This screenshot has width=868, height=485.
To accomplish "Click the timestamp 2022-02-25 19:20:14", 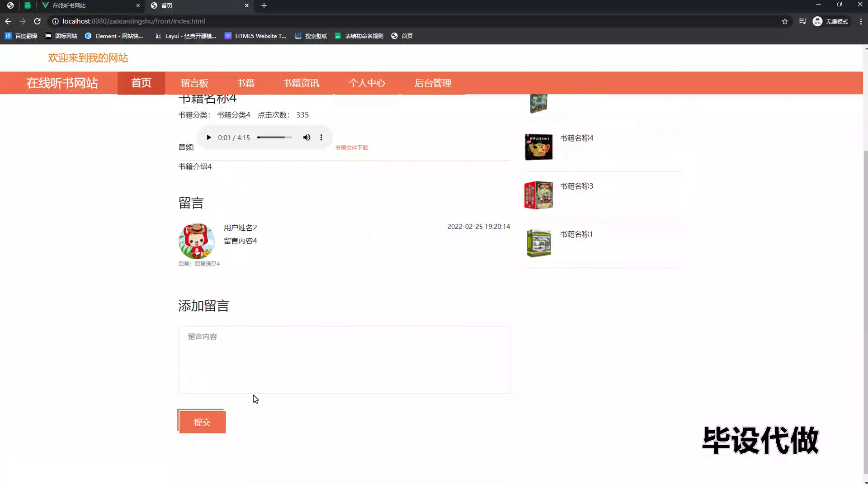I will 479,227.
